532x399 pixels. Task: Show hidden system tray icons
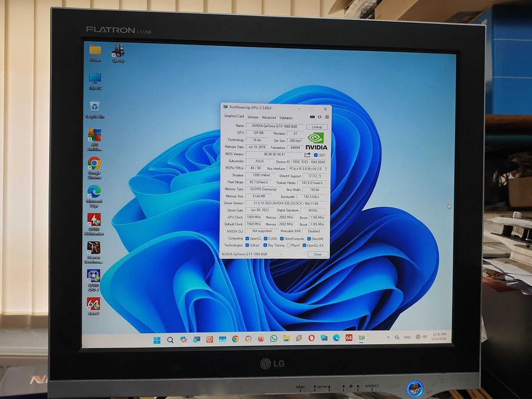click(x=388, y=337)
